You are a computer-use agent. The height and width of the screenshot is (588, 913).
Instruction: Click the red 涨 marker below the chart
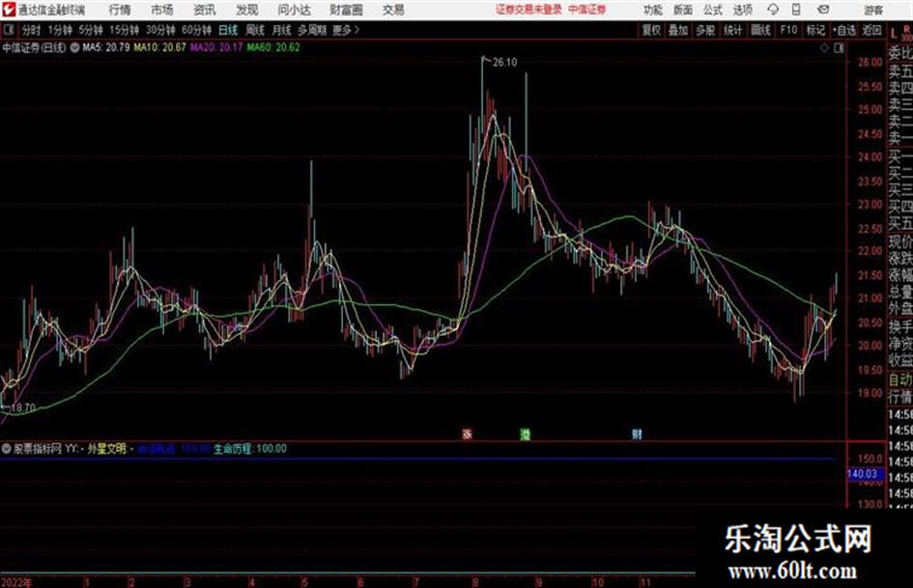(x=467, y=434)
